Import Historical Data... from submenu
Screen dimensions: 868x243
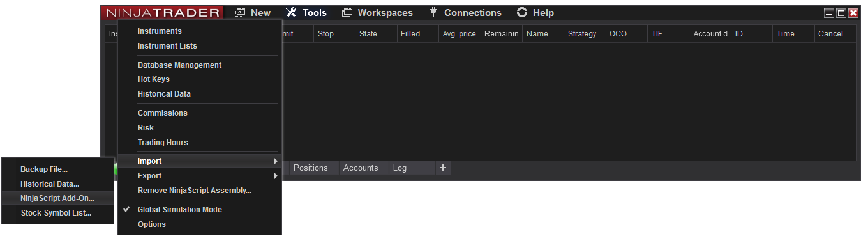pos(50,184)
